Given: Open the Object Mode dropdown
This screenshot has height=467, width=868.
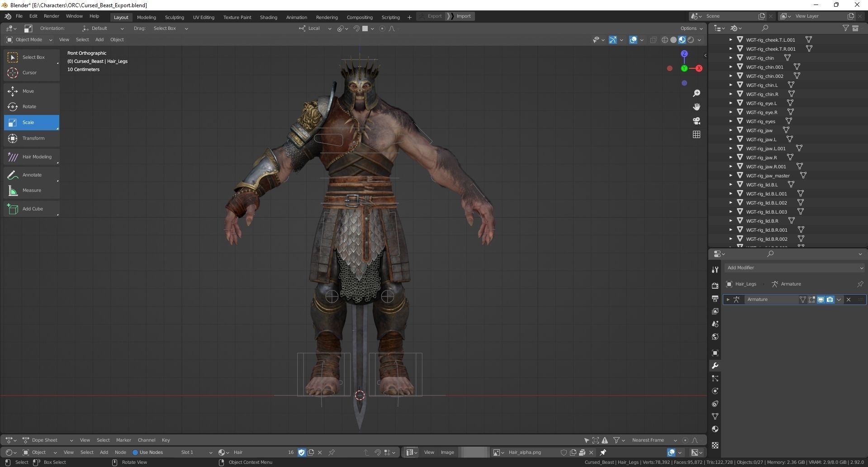Looking at the screenshot, I should tap(29, 40).
